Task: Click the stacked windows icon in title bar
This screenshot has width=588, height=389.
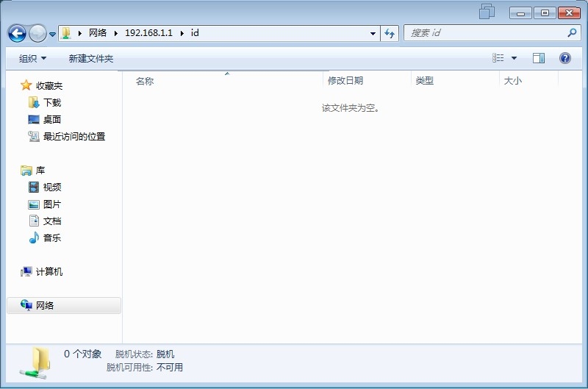Action: click(x=487, y=11)
